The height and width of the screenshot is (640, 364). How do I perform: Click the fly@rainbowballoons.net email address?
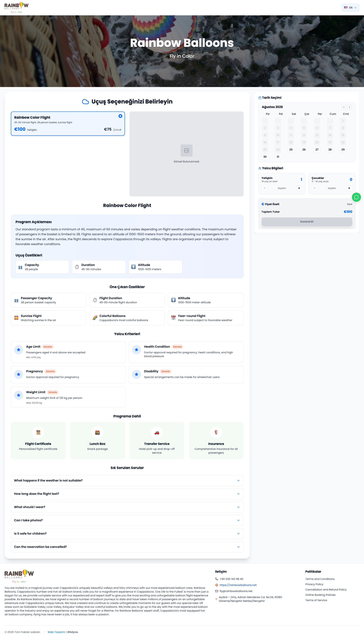click(236, 591)
